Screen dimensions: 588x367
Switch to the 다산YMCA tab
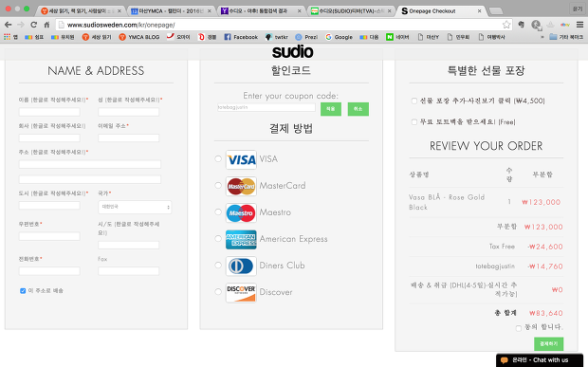[171, 10]
